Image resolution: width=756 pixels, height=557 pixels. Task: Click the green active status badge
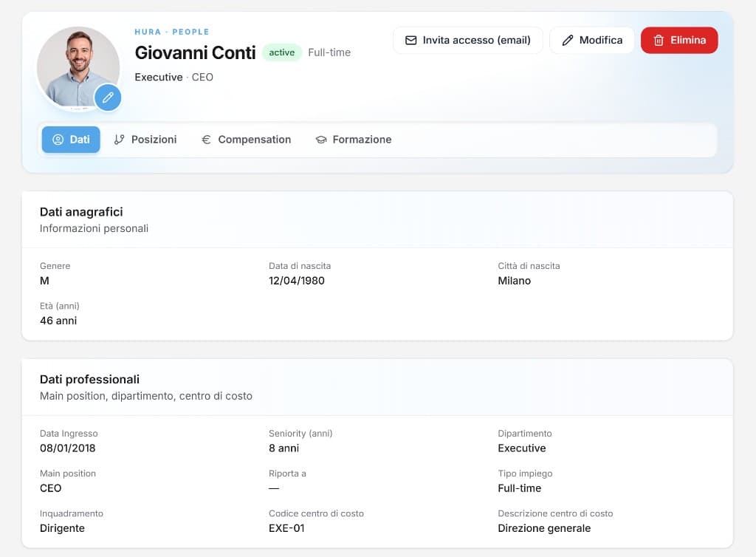282,52
